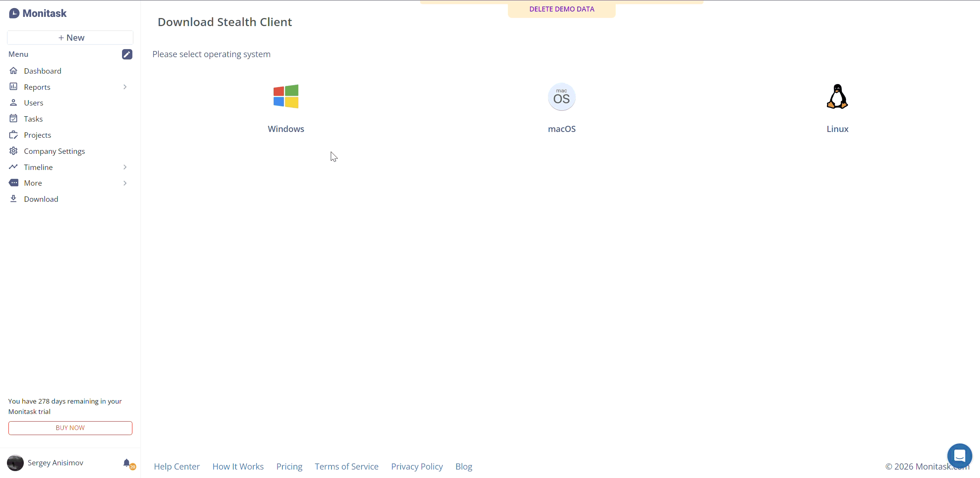This screenshot has width=980, height=478.
Task: Click the More dots icon
Action: tap(13, 183)
